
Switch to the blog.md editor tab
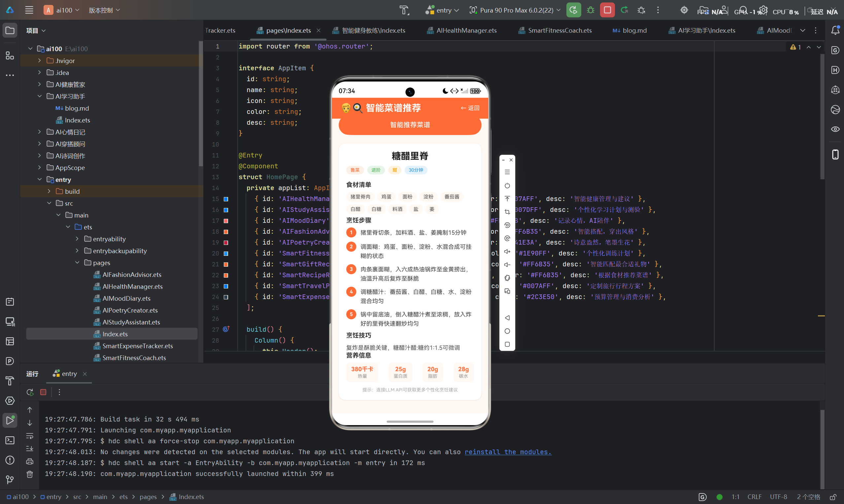629,31
